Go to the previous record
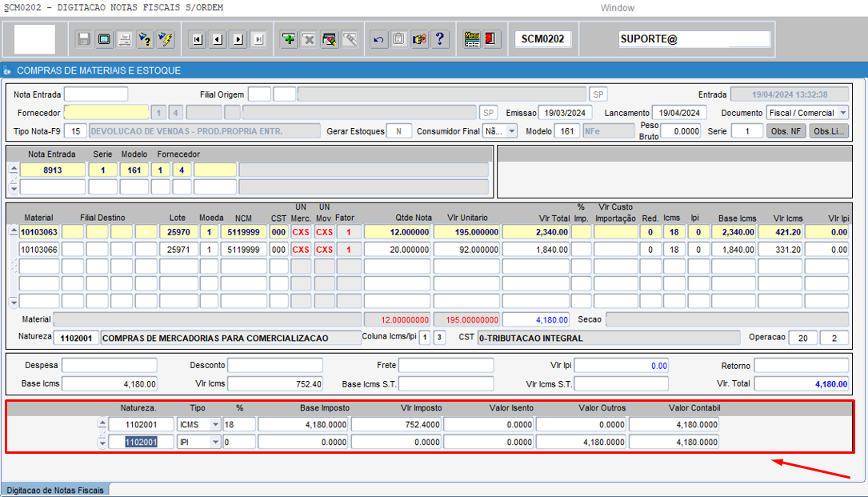The height and width of the screenshot is (497, 868). [x=218, y=38]
